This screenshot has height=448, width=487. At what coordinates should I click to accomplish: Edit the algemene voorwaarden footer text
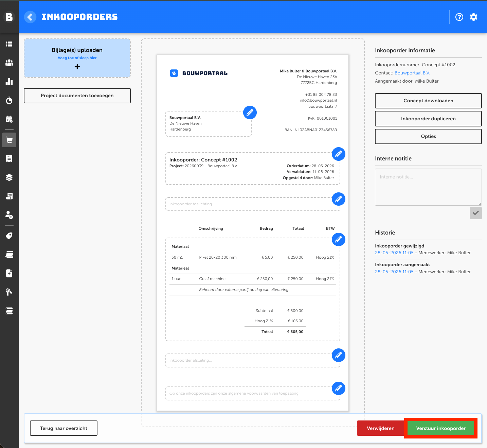pyautogui.click(x=339, y=389)
